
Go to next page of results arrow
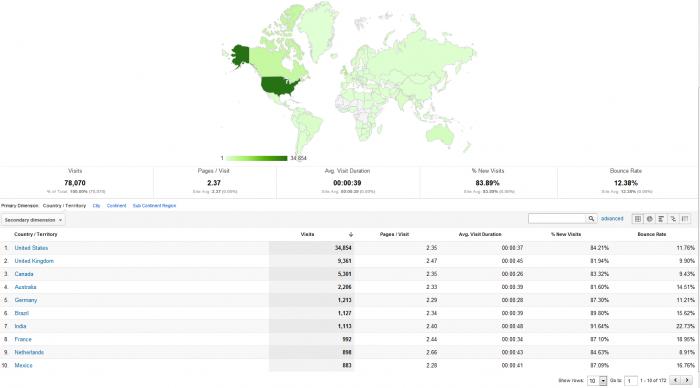[687, 380]
